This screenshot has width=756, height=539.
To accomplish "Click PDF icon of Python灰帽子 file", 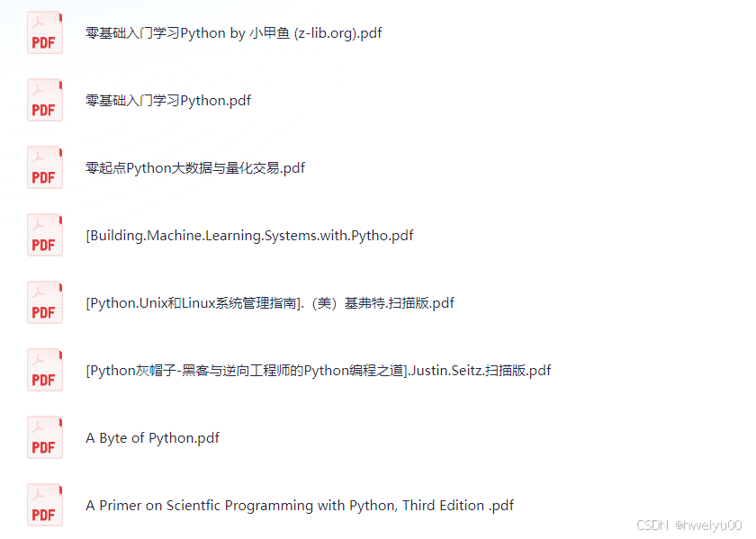I will point(45,370).
